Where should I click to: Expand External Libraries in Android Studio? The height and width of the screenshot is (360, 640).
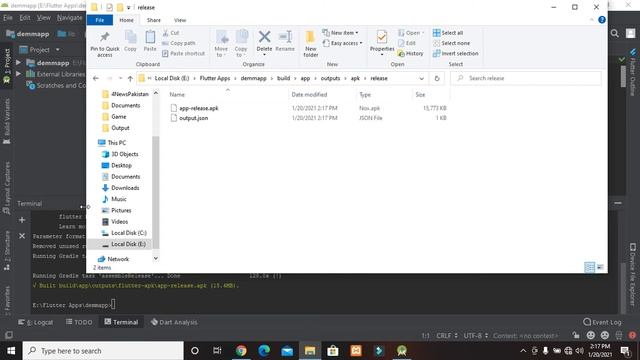(18, 74)
